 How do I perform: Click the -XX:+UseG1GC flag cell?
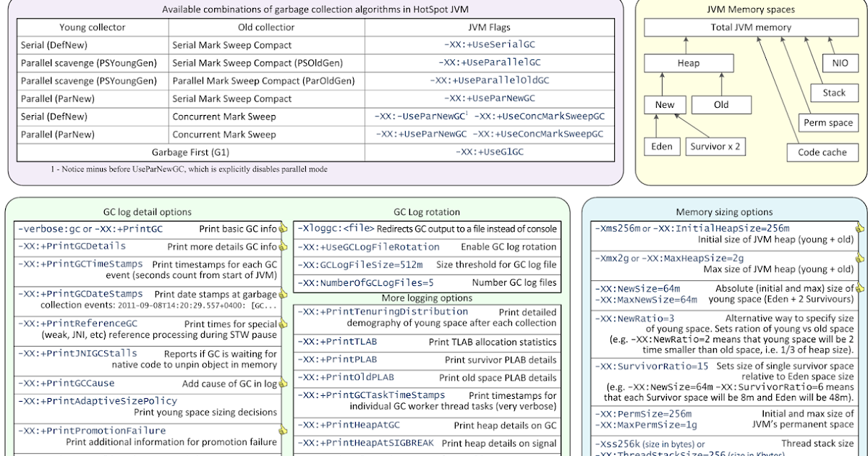[490, 152]
